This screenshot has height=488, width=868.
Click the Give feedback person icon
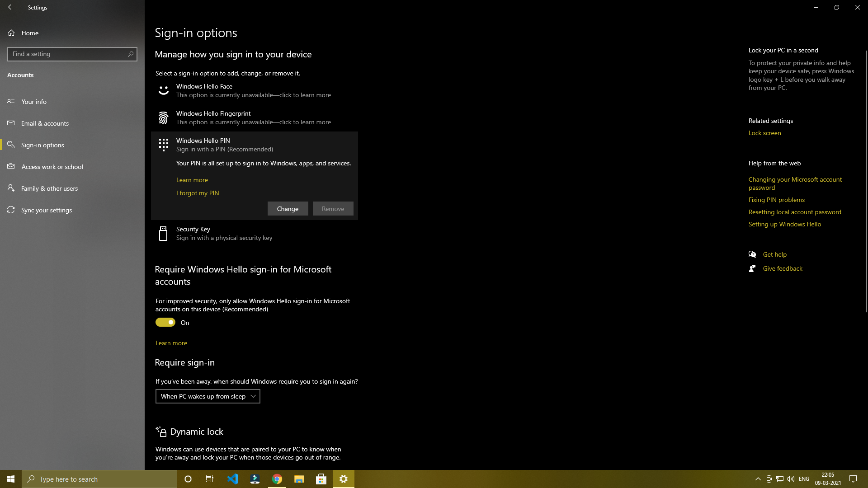click(x=752, y=268)
